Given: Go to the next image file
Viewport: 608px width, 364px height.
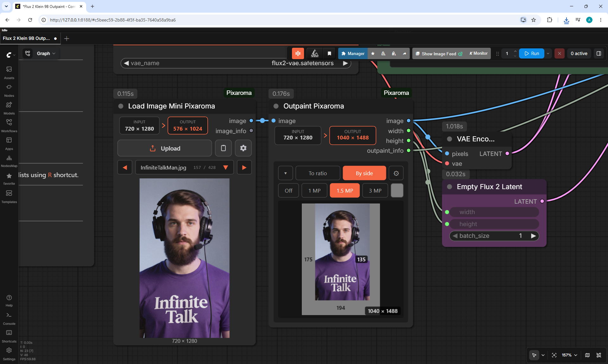Looking at the screenshot, I should [244, 167].
